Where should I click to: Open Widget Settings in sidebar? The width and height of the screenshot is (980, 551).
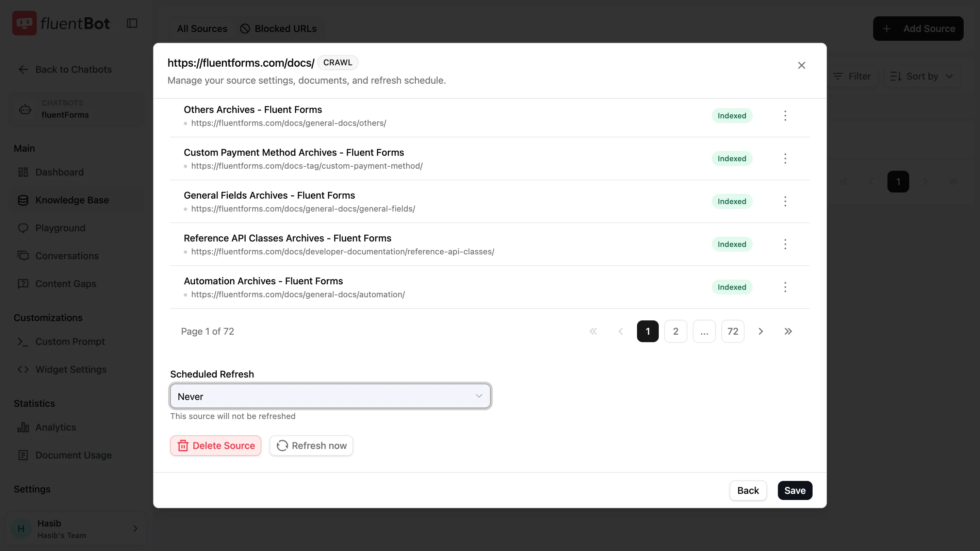tap(76, 369)
